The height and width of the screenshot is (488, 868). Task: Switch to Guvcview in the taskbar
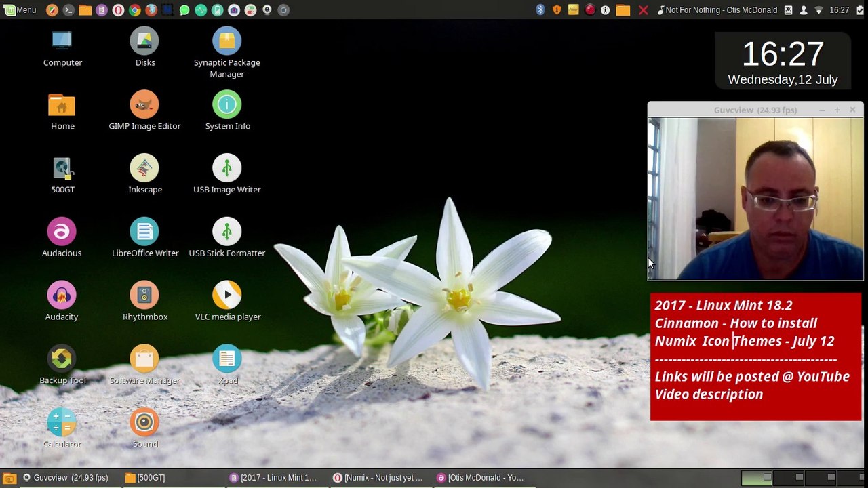(x=66, y=478)
